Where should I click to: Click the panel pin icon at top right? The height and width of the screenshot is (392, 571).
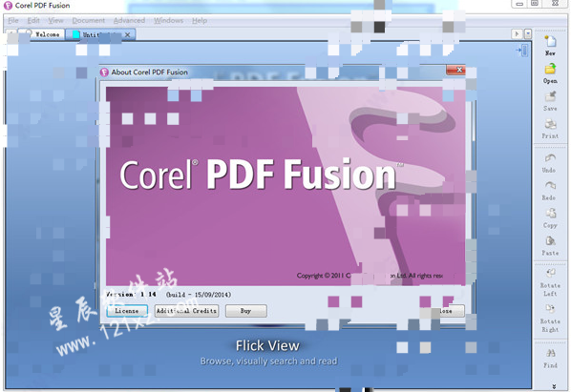pos(522,51)
